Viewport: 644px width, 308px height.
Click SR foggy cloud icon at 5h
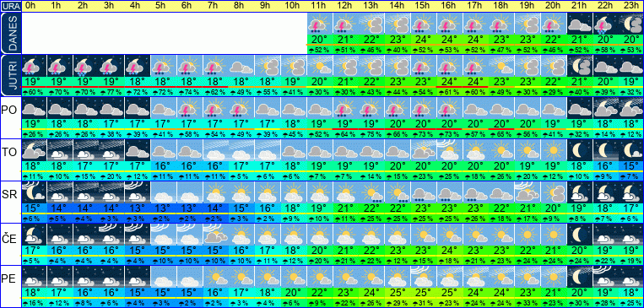[x=164, y=192]
